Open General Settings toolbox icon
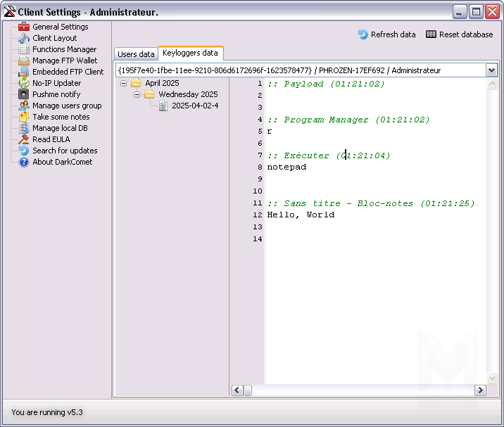Screen dimensions: 504x427 pyautogui.click(x=24, y=27)
